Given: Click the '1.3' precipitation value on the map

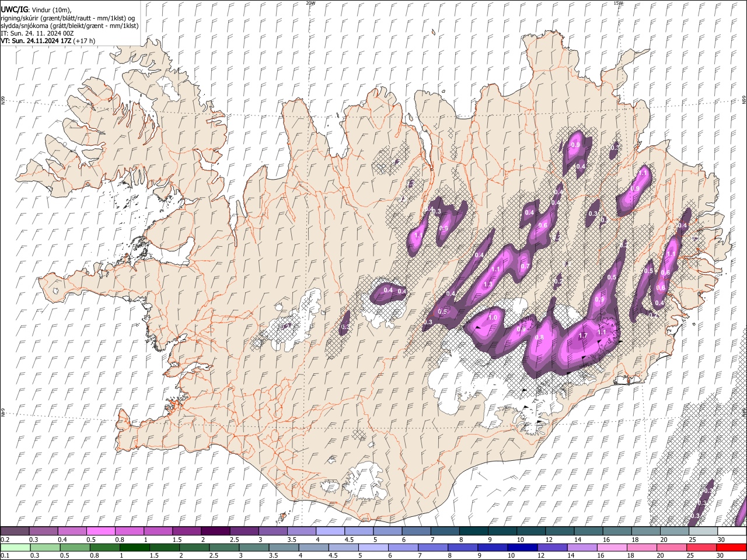Looking at the screenshot, I should point(488,284).
